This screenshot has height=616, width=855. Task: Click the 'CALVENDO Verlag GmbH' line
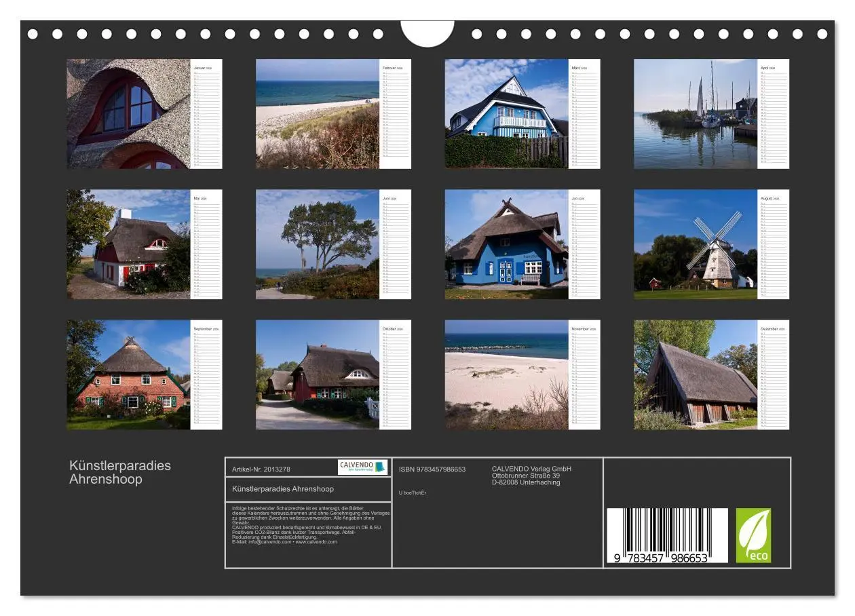click(531, 469)
